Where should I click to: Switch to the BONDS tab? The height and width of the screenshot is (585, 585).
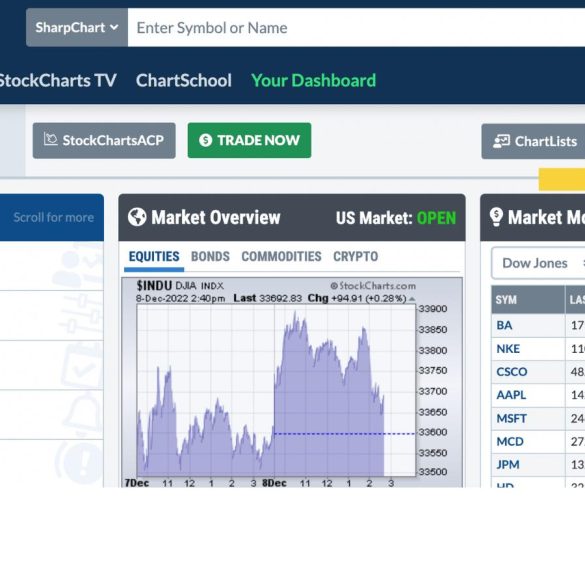pos(210,257)
